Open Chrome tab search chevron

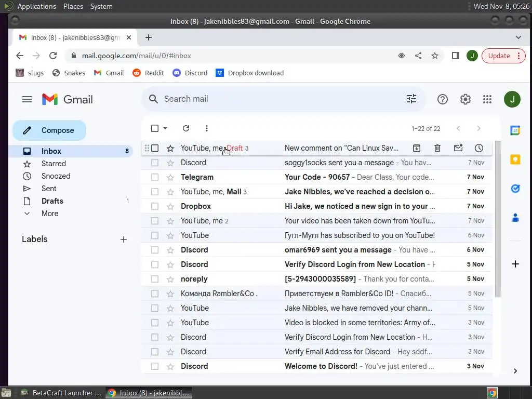point(518,37)
